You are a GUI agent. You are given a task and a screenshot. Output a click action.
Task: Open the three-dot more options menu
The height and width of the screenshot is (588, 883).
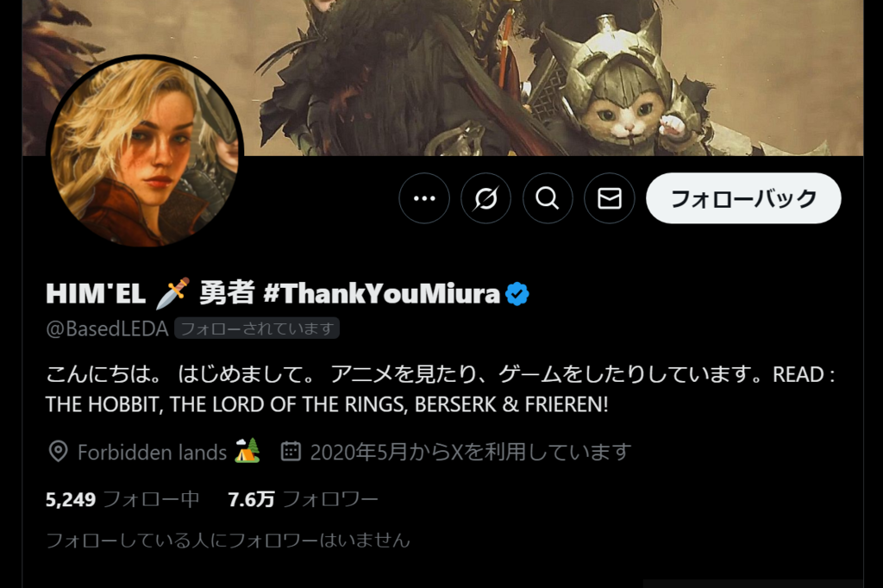[424, 198]
